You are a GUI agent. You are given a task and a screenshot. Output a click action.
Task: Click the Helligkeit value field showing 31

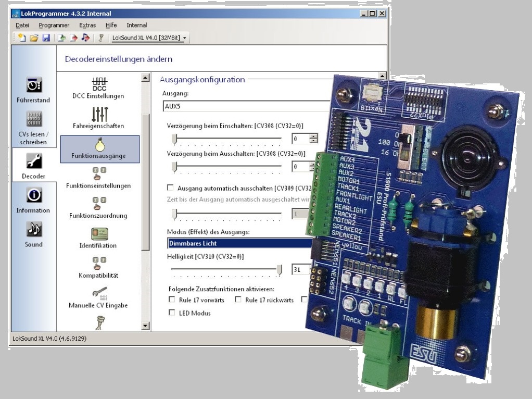(300, 270)
